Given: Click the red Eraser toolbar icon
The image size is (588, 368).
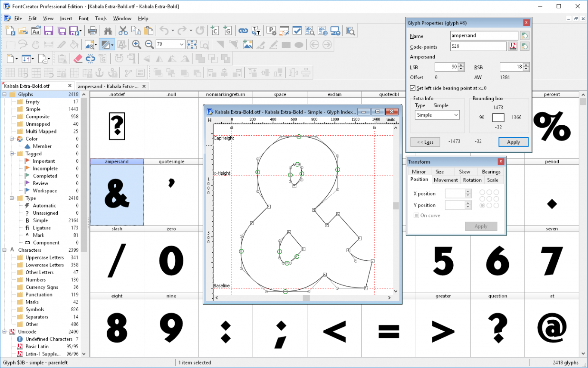Looking at the screenshot, I should pyautogui.click(x=77, y=59).
